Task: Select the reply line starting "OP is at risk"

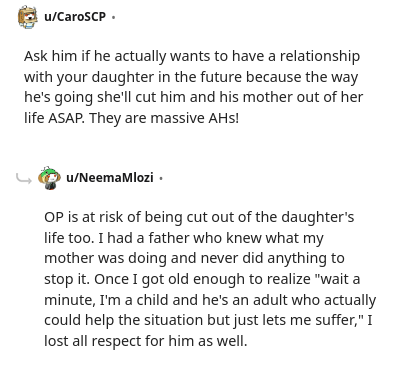Action: pyautogui.click(x=199, y=217)
